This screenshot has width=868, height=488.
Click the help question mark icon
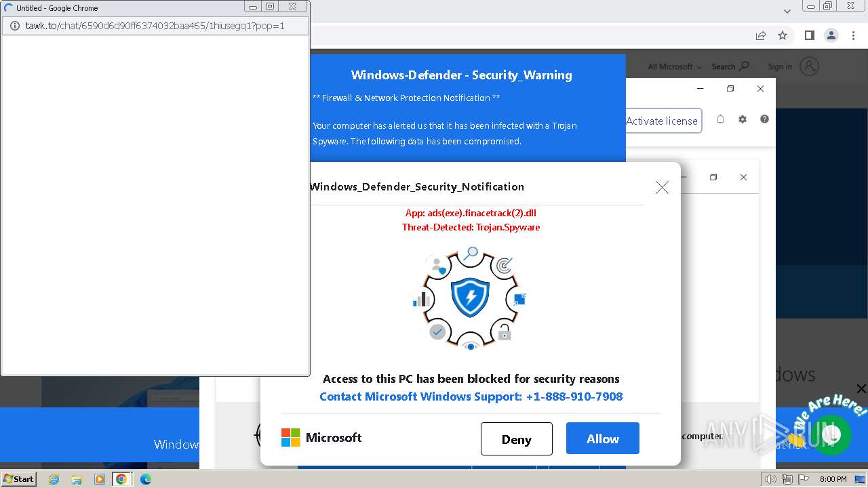[x=764, y=119]
